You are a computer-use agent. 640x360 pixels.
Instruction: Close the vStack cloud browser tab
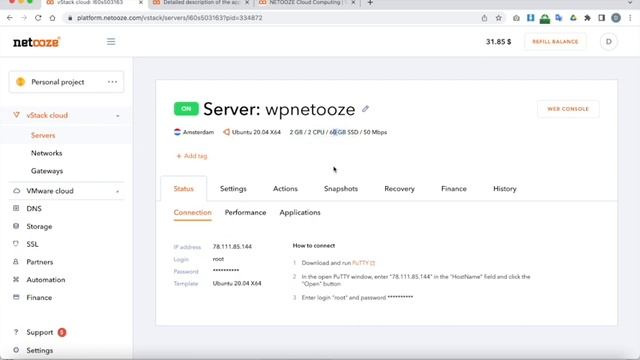pos(141,2)
